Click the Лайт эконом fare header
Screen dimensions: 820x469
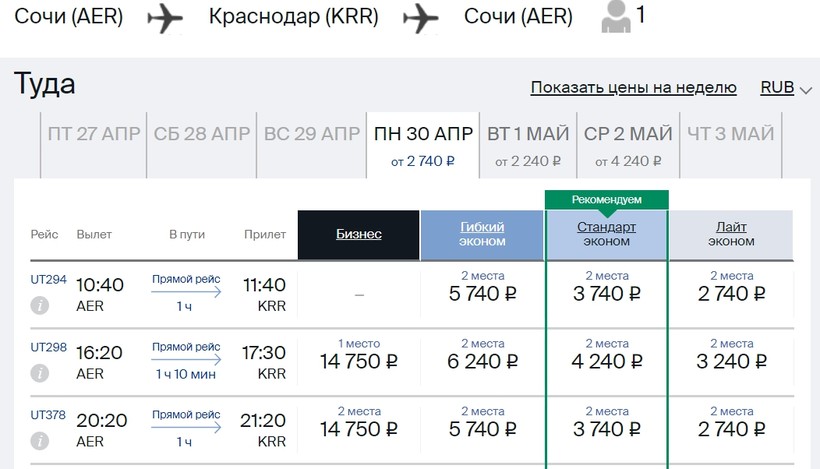pos(731,234)
